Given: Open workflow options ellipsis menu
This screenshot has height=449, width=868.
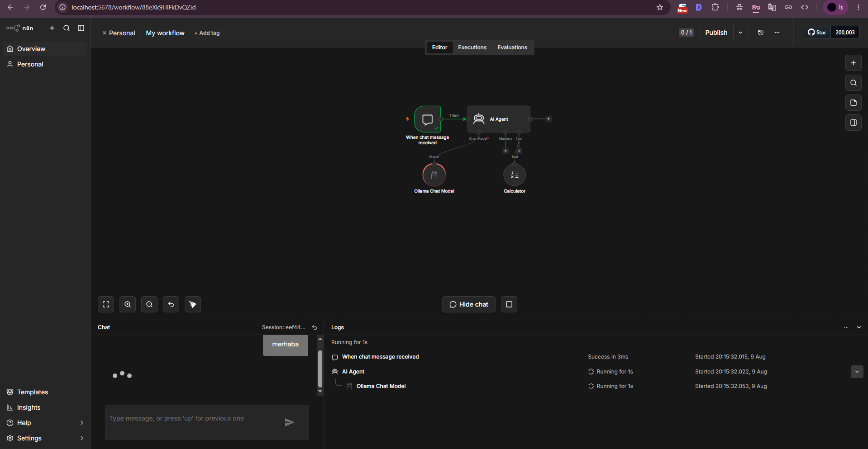Looking at the screenshot, I should pos(777,33).
